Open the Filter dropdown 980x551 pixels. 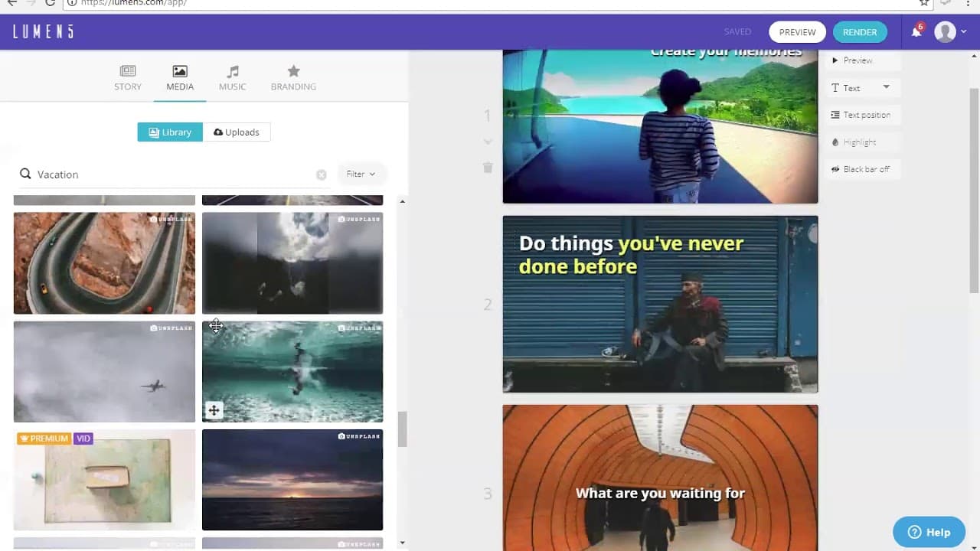[361, 174]
